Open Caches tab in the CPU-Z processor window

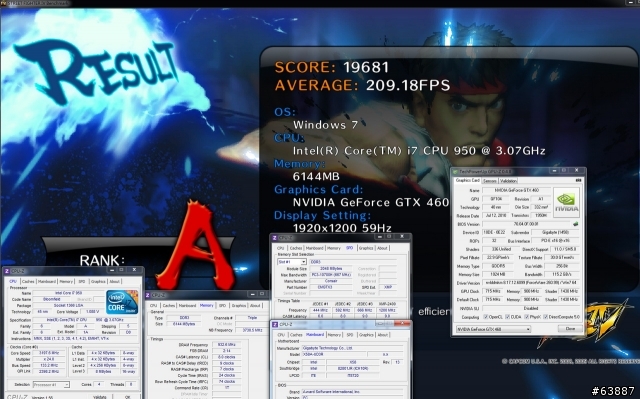click(28, 282)
